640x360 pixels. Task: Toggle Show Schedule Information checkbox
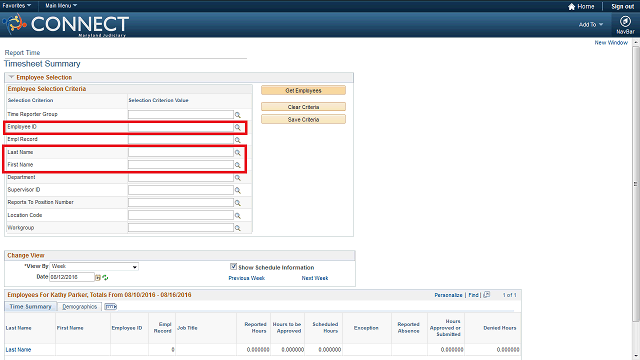[233, 267]
